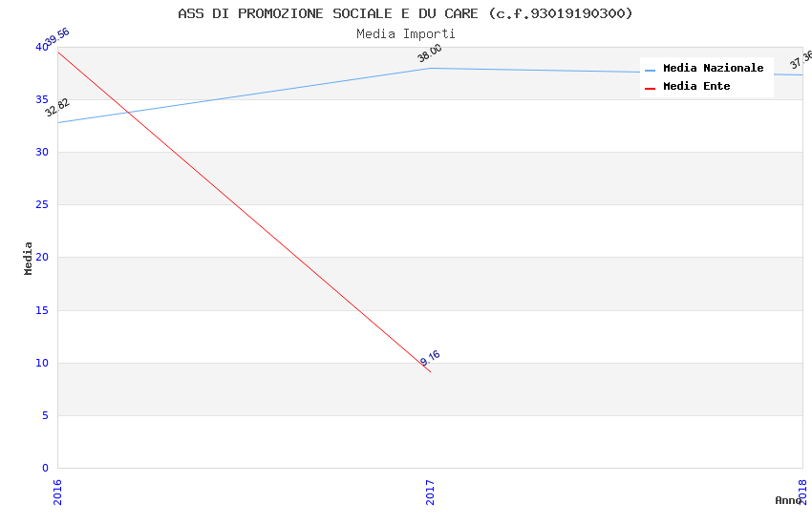The height and width of the screenshot is (525, 812).
Task: Click the Media Importi subtitle
Action: point(405,34)
